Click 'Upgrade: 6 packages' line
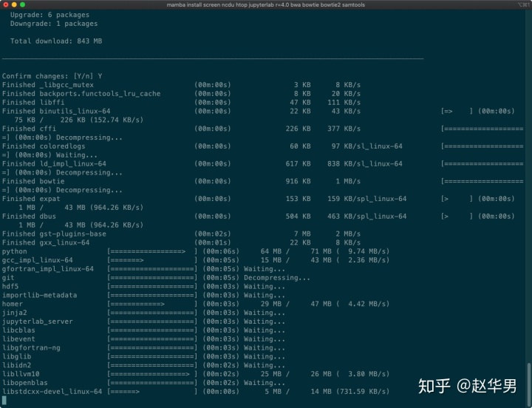 (50, 15)
